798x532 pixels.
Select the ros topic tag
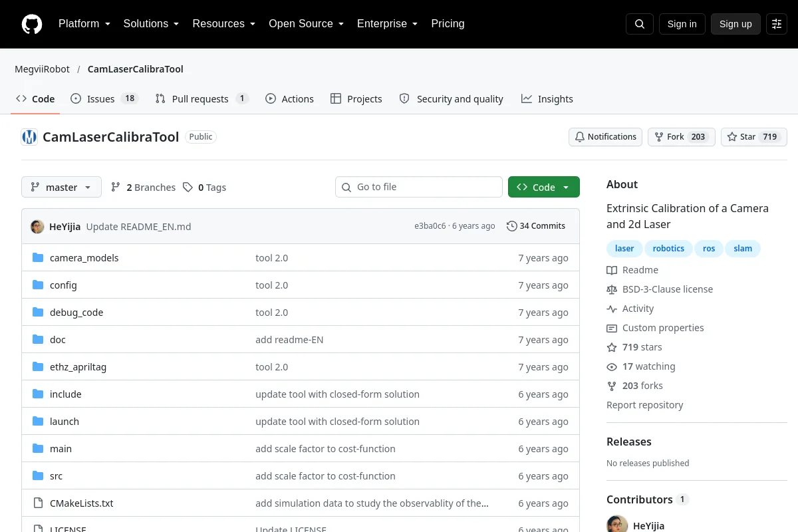[x=709, y=249]
